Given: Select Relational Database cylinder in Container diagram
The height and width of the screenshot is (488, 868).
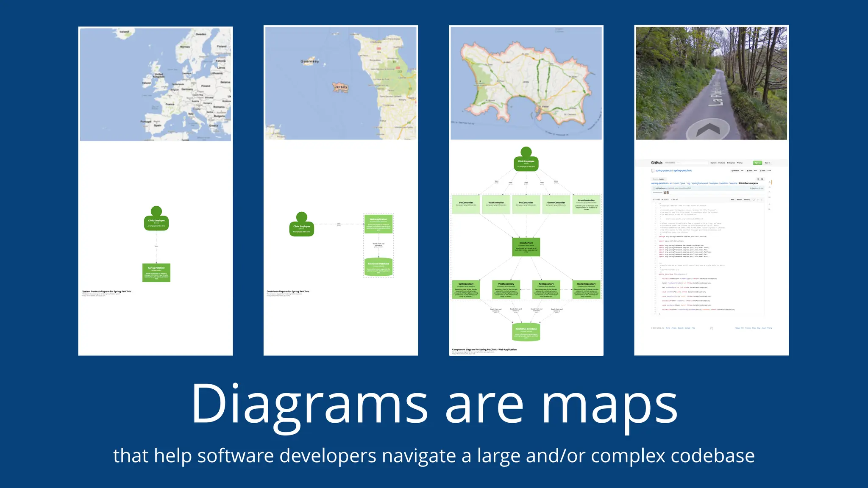Looking at the screenshot, I should (378, 267).
